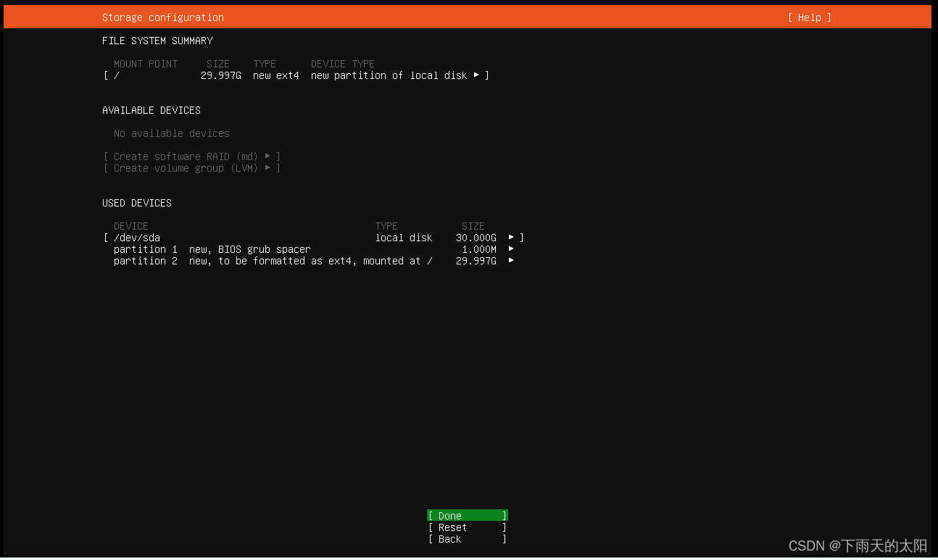Expand the /dev/sda device arrow
Screen dimensions: 938x560
pos(511,237)
